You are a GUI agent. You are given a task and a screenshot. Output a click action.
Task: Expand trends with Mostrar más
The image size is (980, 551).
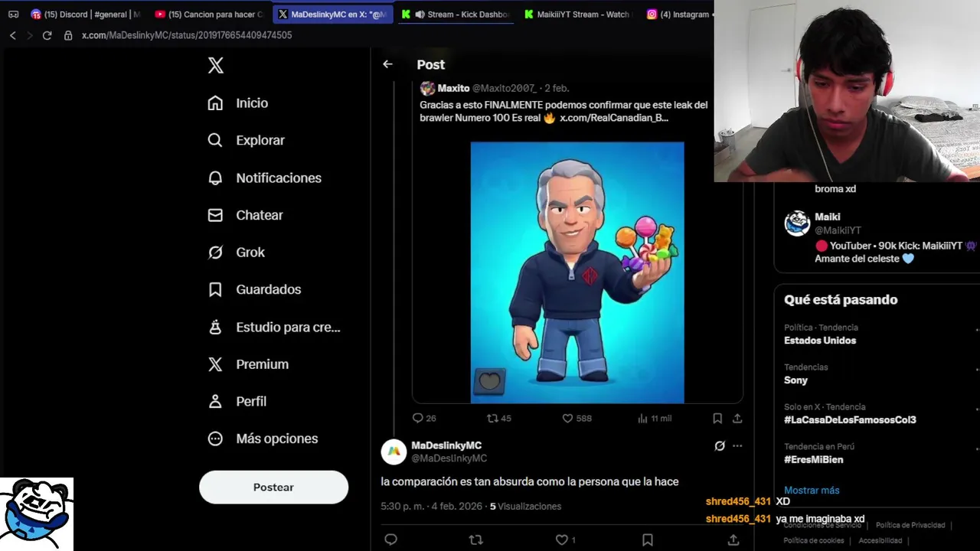[812, 490]
